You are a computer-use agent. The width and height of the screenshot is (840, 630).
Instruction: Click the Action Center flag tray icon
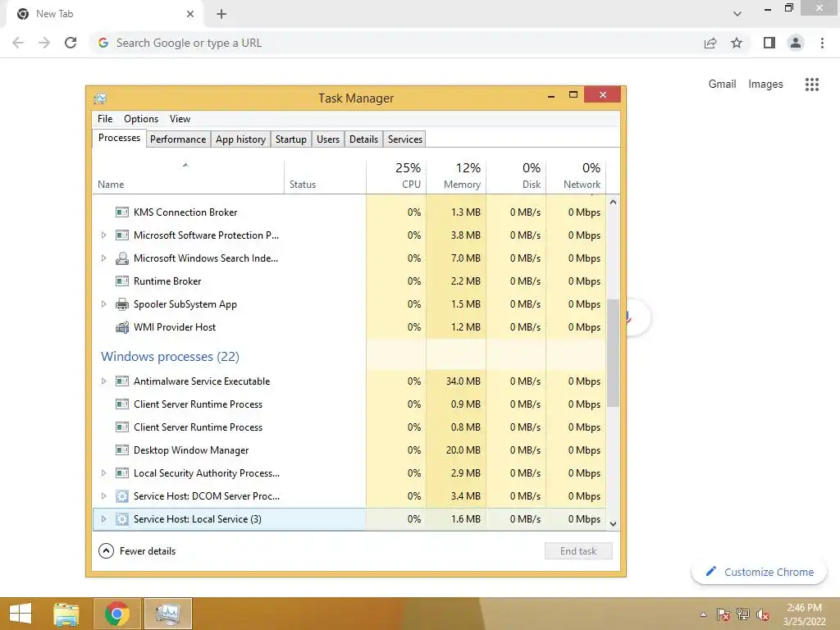point(724,615)
